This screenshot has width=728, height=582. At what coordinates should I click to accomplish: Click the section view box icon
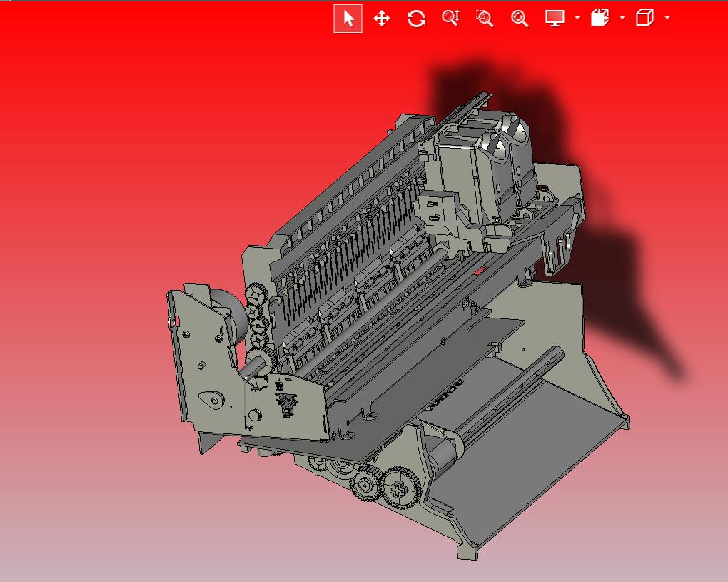pos(600,18)
